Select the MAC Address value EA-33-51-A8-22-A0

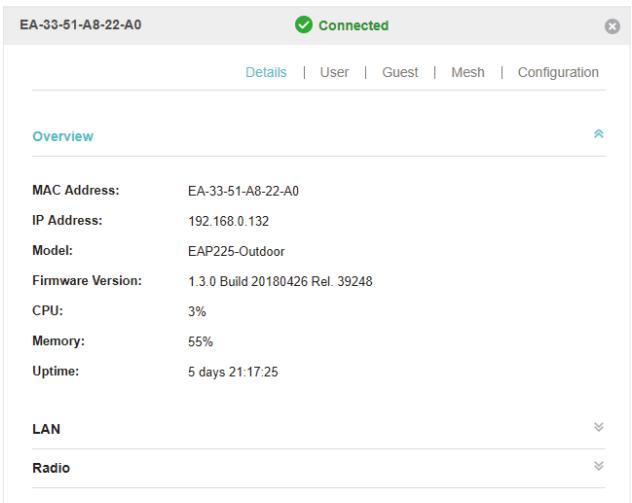pyautogui.click(x=243, y=191)
